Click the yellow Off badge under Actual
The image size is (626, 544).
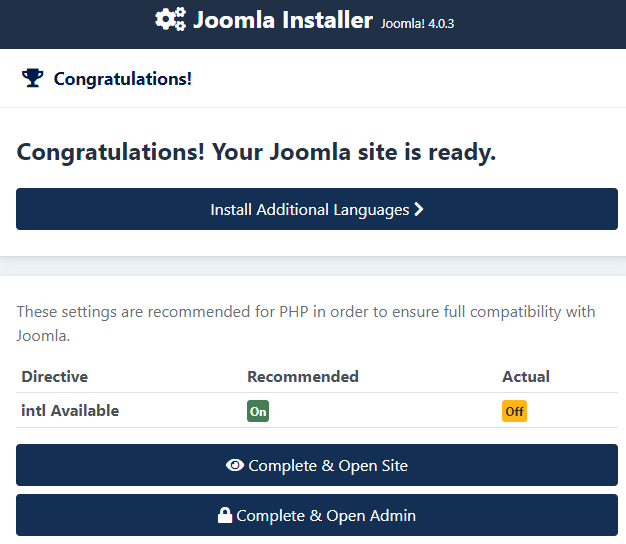point(514,411)
